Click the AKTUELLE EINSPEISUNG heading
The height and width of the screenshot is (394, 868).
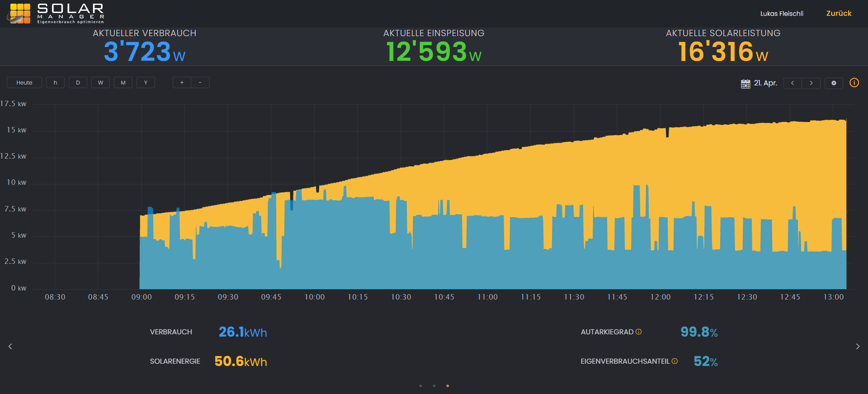(434, 33)
